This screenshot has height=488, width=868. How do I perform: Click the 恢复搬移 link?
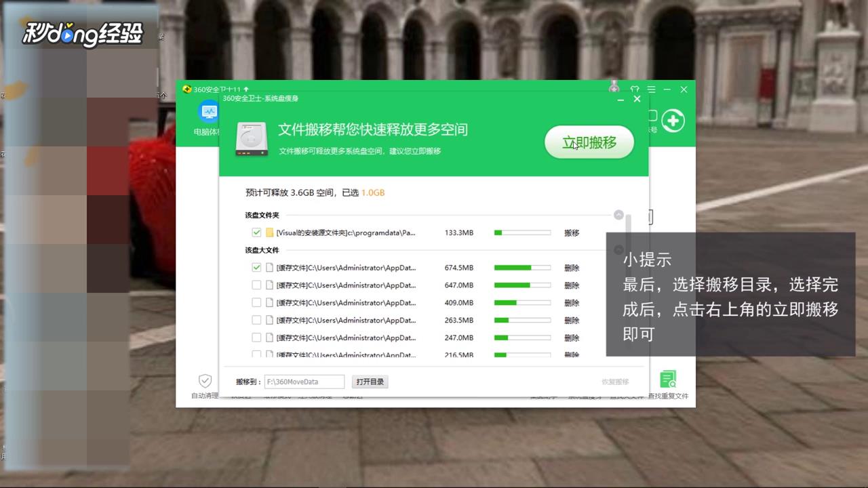(615, 382)
